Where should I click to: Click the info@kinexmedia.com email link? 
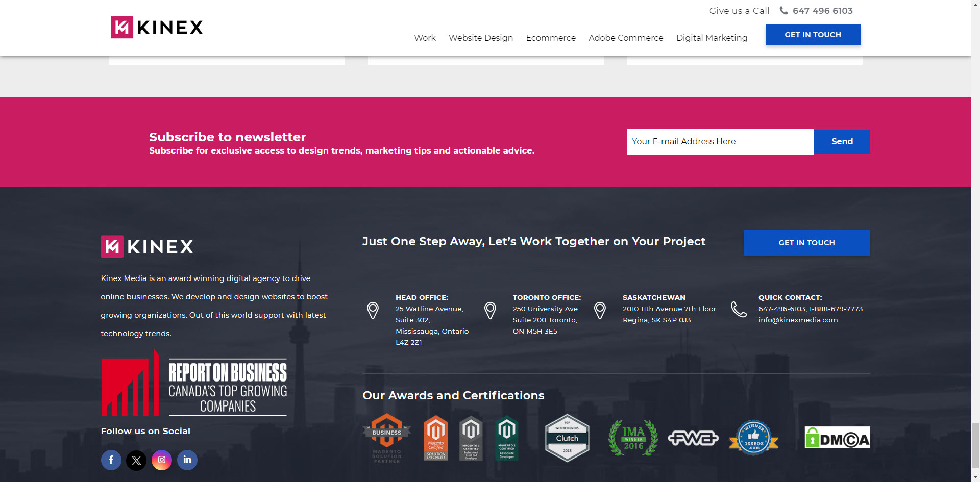[x=798, y=320]
